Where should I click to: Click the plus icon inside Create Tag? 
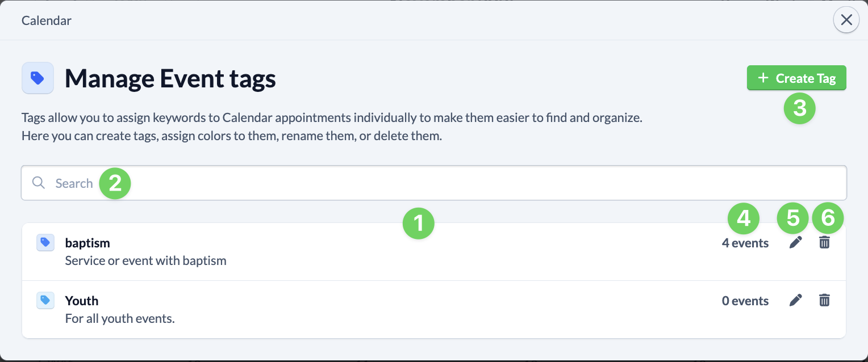[763, 78]
